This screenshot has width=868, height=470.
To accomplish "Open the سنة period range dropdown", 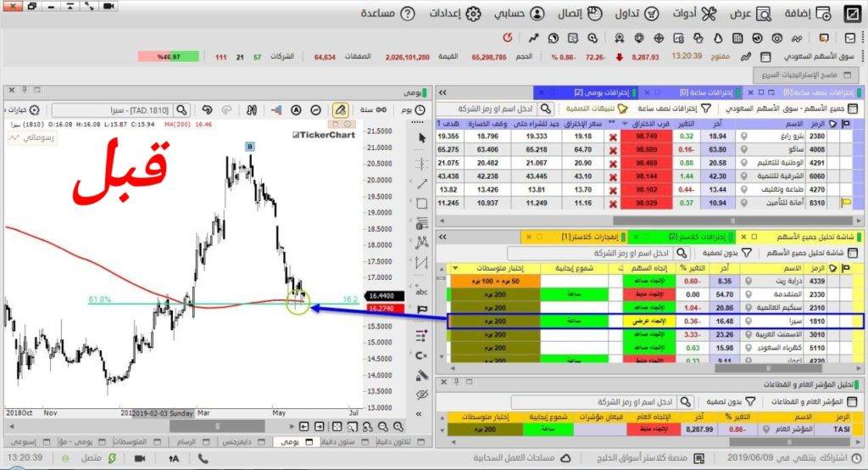I will (x=374, y=109).
